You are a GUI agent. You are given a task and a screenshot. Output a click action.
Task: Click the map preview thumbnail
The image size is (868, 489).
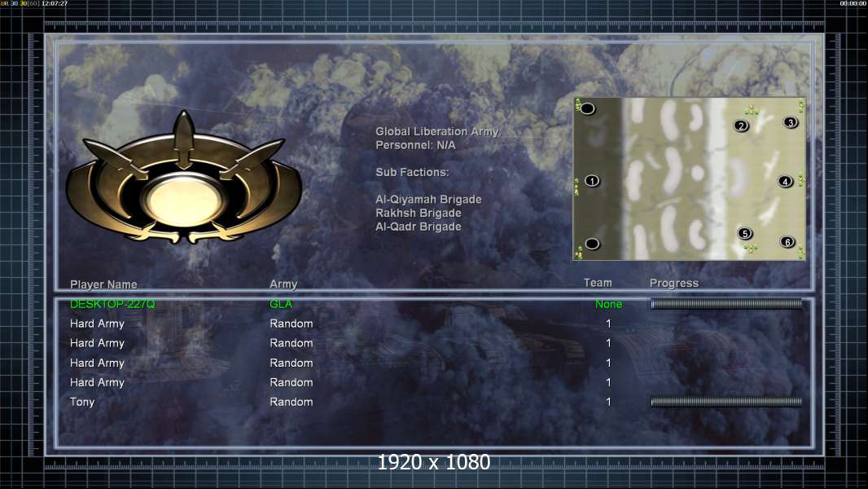[689, 178]
